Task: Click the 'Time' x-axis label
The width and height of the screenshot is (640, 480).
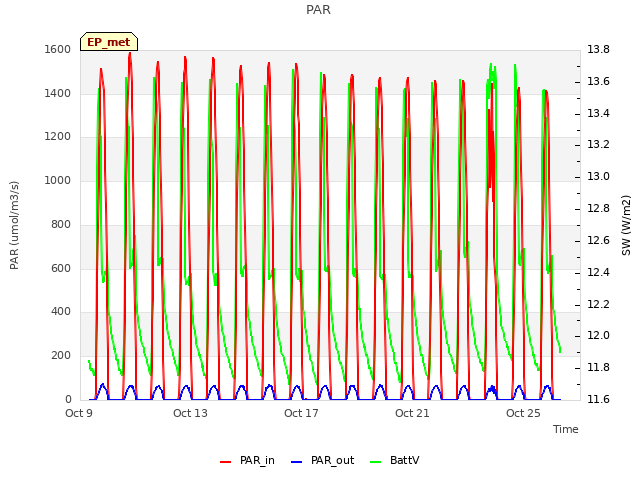Action: [x=566, y=429]
